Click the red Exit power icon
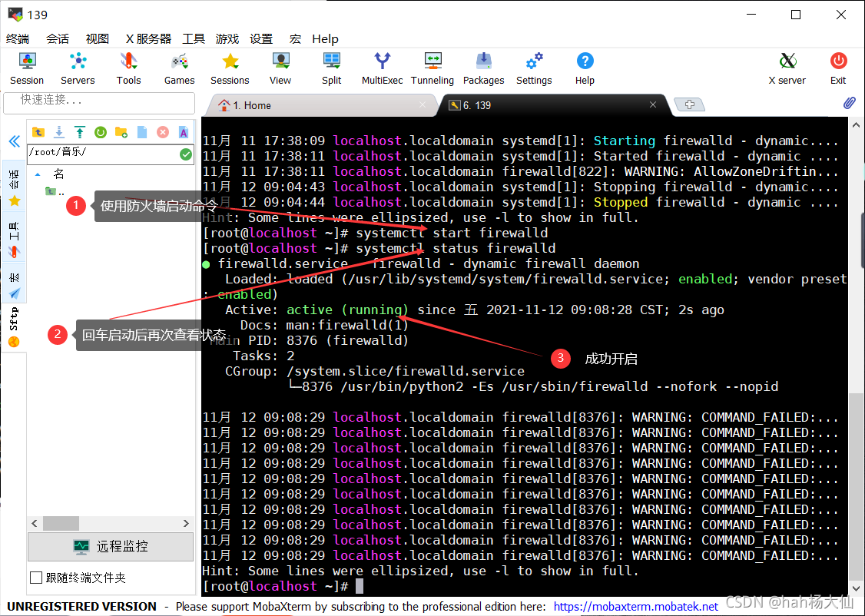 pyautogui.click(x=839, y=68)
